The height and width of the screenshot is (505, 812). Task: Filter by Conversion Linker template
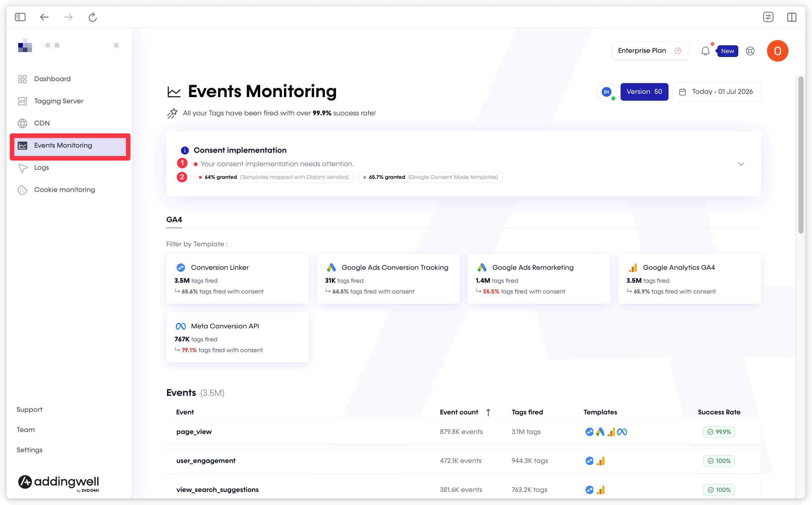237,279
